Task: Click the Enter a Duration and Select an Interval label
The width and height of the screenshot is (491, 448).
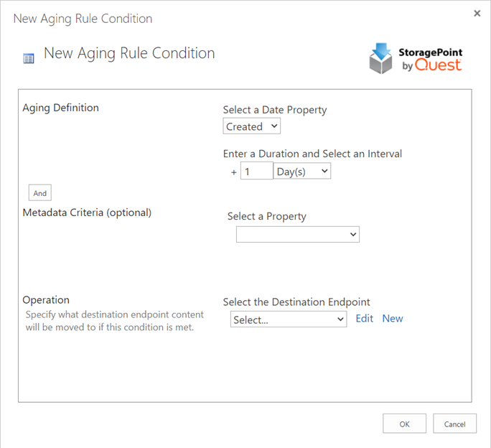Action: [x=312, y=154]
